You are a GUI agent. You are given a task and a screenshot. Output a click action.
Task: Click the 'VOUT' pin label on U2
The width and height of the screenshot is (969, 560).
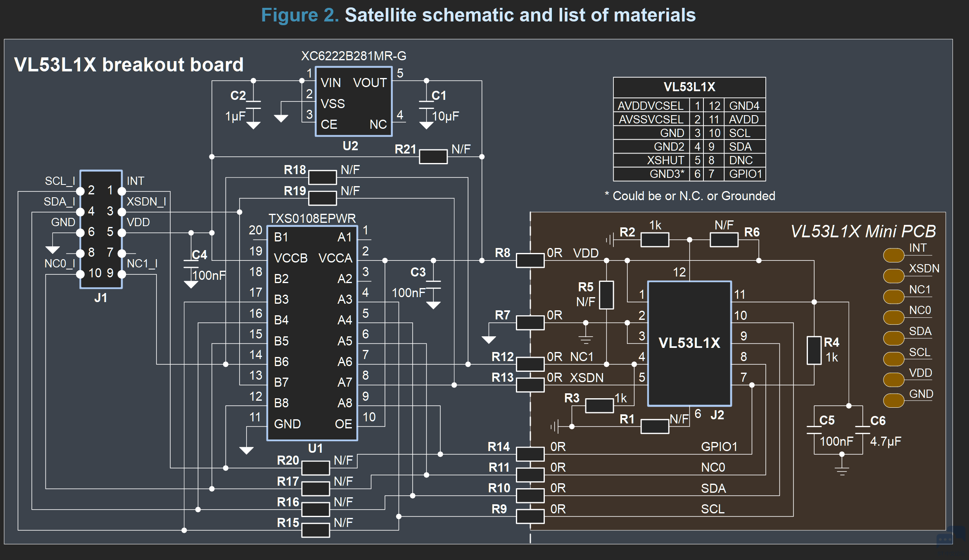coord(370,83)
